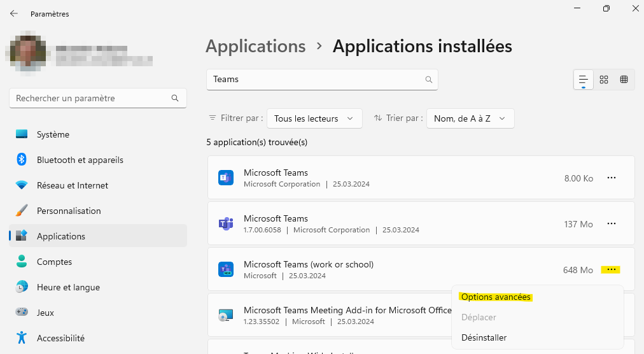Image resolution: width=644 pixels, height=354 pixels.
Task: Click the filter lines icon near Filtrer par
Action: [x=213, y=118]
